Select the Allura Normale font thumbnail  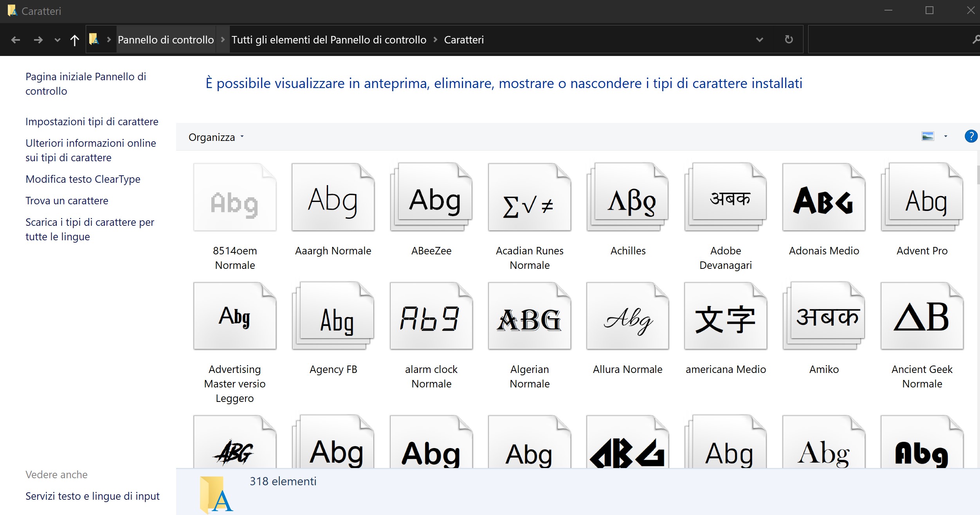click(x=627, y=316)
